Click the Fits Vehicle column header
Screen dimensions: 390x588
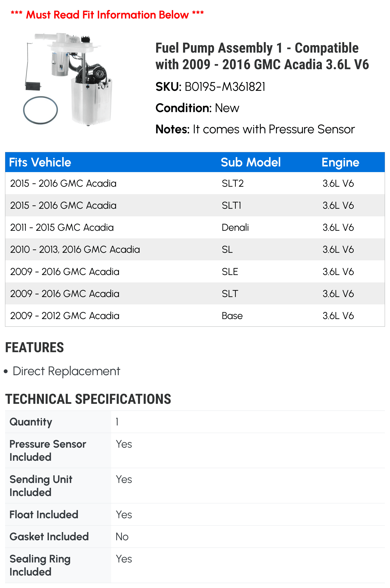point(40,162)
